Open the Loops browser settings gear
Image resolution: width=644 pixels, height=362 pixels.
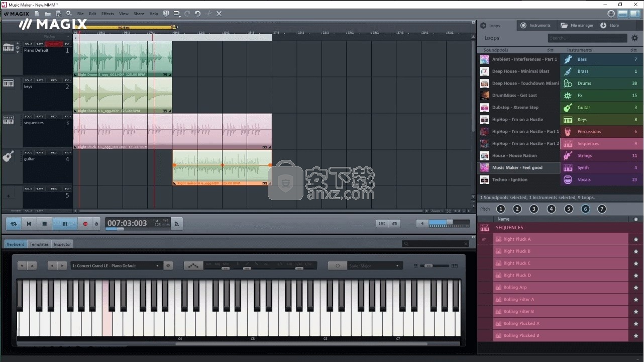tap(634, 38)
